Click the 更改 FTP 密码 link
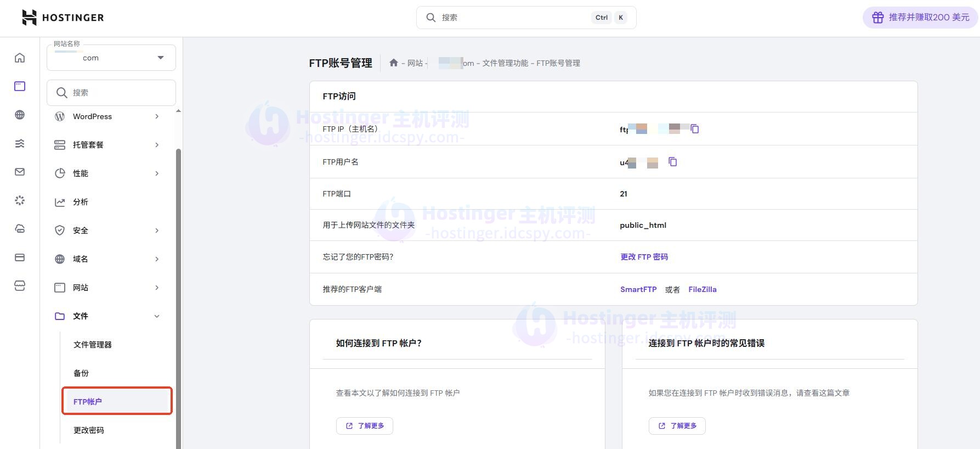Screen dimensions: 980x449 click(644, 257)
